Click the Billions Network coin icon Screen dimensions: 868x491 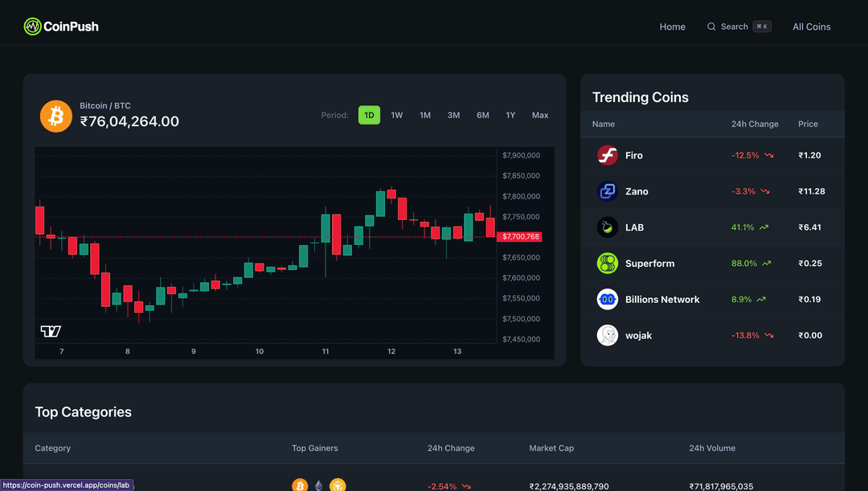pos(608,299)
